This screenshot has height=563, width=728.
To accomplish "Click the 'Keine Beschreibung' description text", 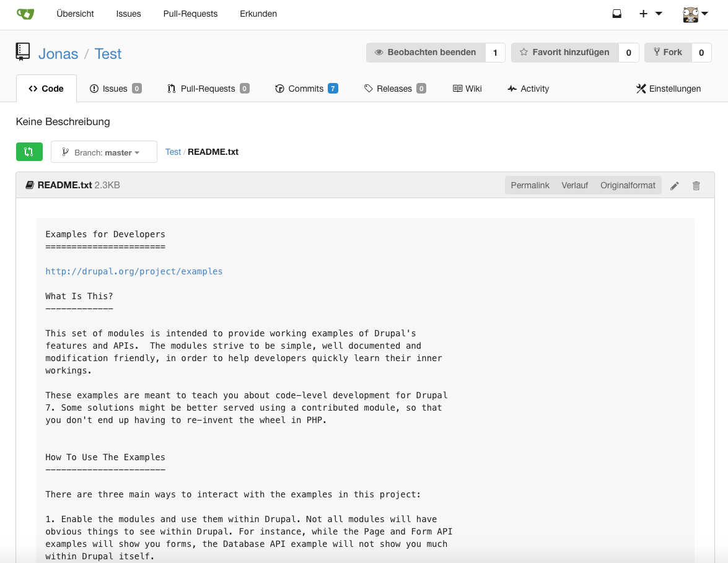I will point(63,121).
